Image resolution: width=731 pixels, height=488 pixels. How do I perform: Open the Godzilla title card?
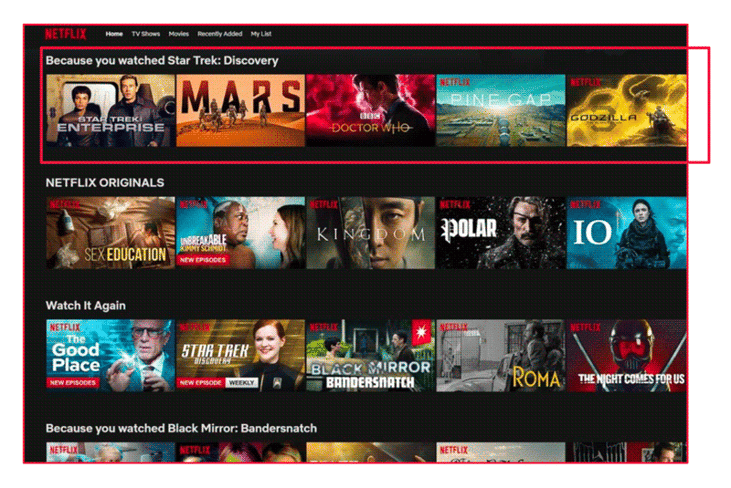click(x=627, y=110)
